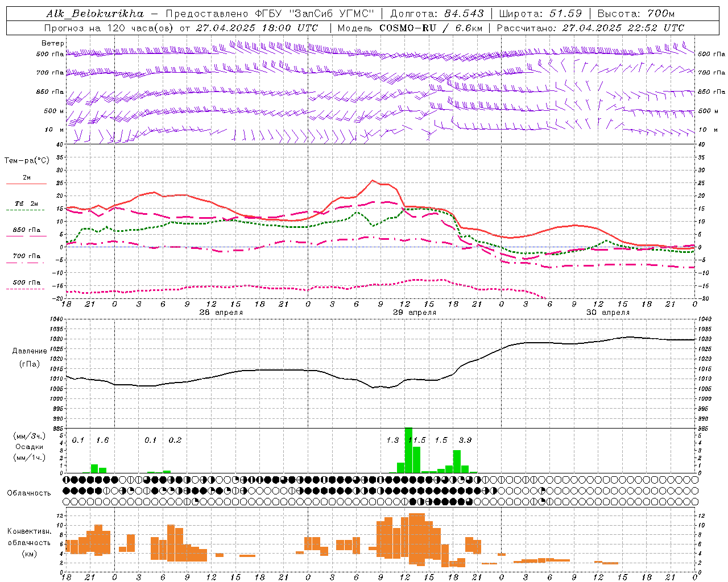Click the '11.5' three-hour precipitation value

point(417,440)
